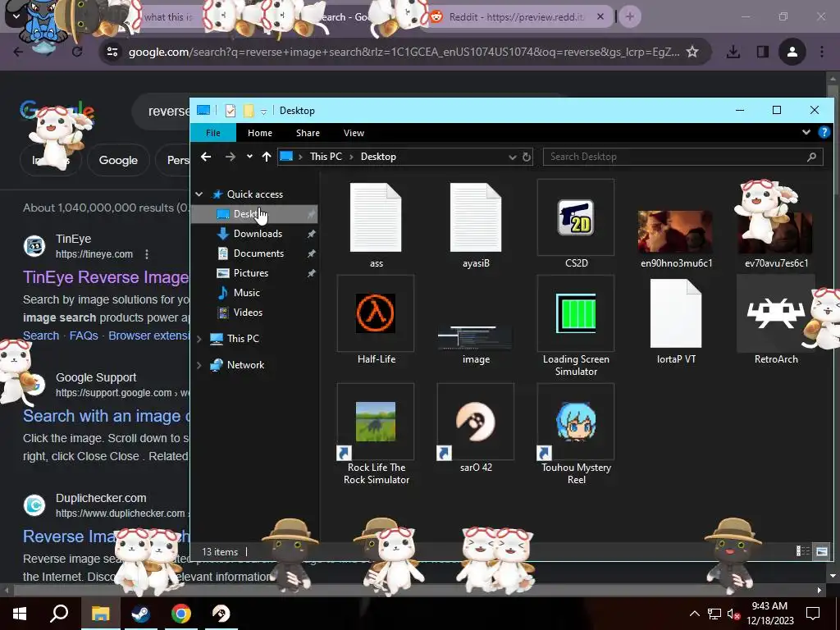Go forward in File Explorer
Image resolution: width=840 pixels, height=630 pixels.
pos(231,157)
